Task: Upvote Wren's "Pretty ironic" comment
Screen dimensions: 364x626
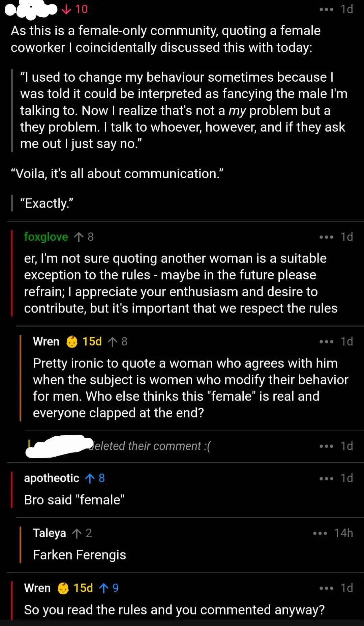Action: [113, 342]
